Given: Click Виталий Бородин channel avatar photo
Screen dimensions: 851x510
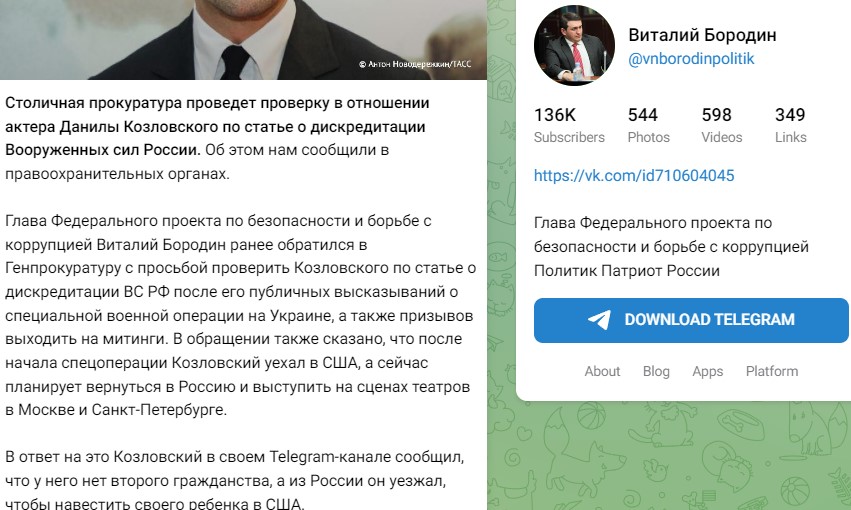Looking at the screenshot, I should pos(574,46).
